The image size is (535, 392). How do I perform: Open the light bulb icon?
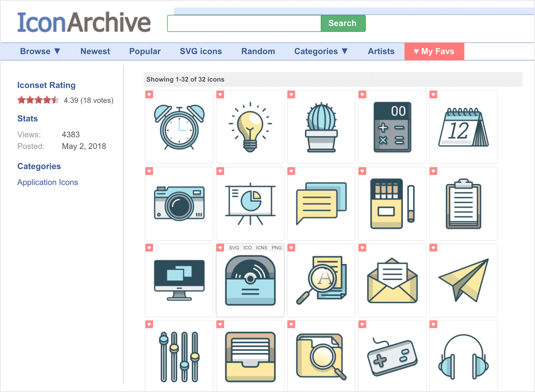pyautogui.click(x=250, y=127)
